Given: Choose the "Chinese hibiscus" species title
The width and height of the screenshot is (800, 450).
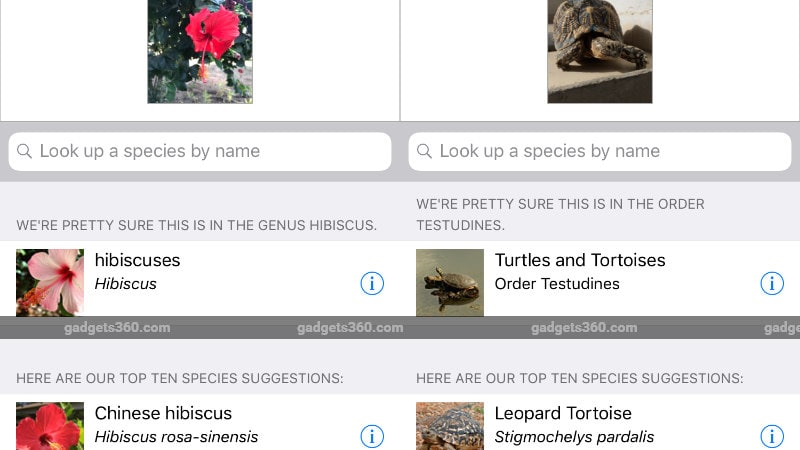Looking at the screenshot, I should pyautogui.click(x=163, y=413).
